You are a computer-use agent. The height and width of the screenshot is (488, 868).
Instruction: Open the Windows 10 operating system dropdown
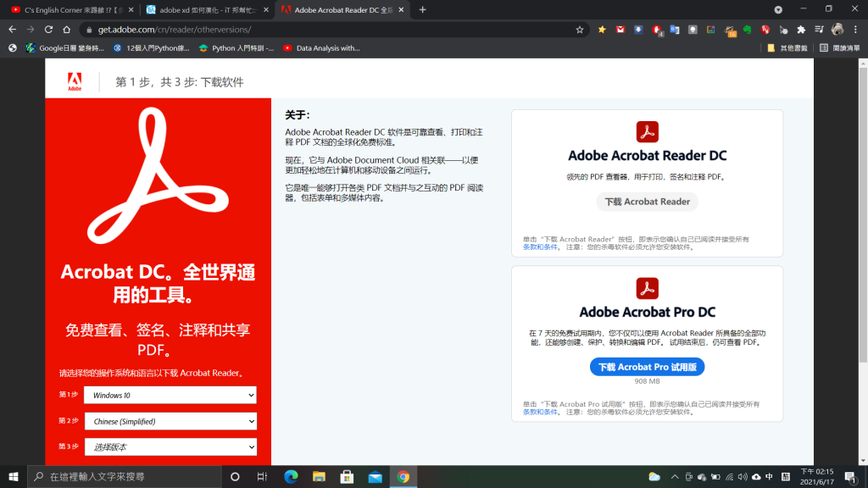click(170, 395)
